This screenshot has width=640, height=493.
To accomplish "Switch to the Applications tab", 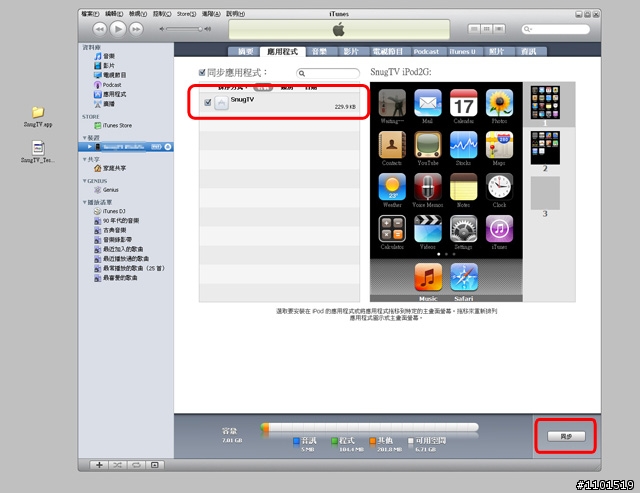I will coord(283,51).
